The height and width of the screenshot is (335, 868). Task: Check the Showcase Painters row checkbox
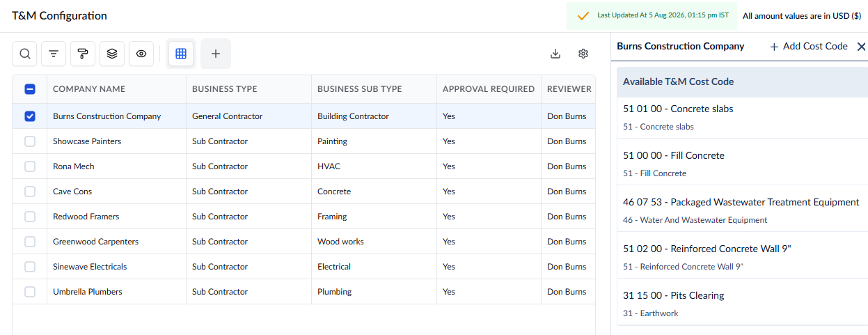pyautogui.click(x=30, y=141)
